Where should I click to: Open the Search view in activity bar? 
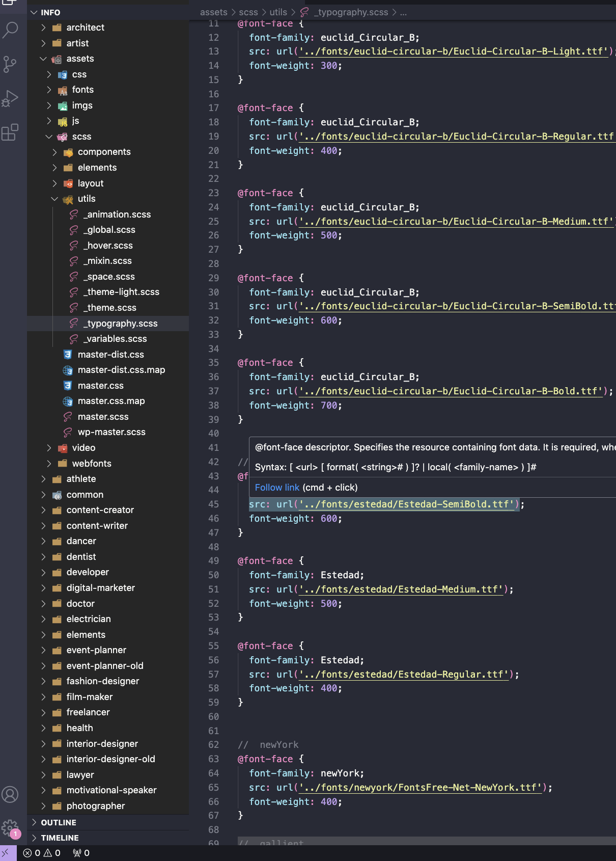click(x=11, y=30)
